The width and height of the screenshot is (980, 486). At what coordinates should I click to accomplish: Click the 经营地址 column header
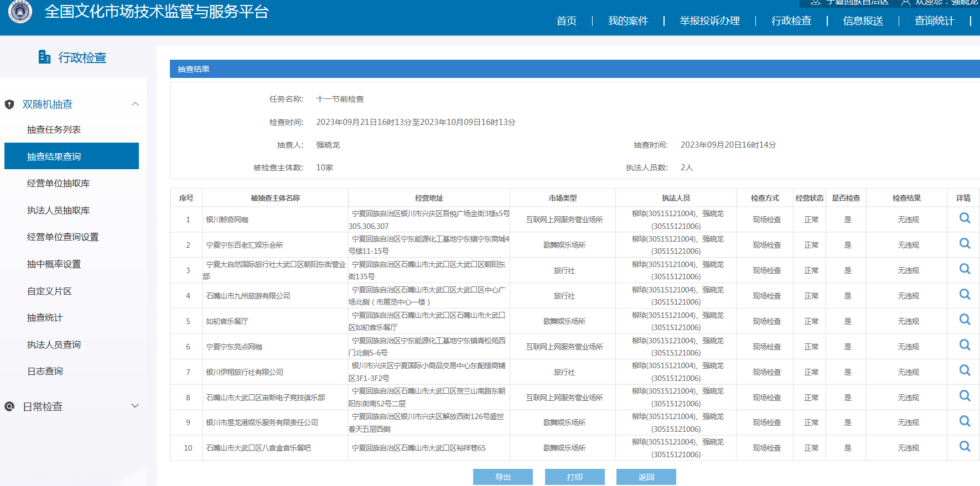(x=429, y=198)
